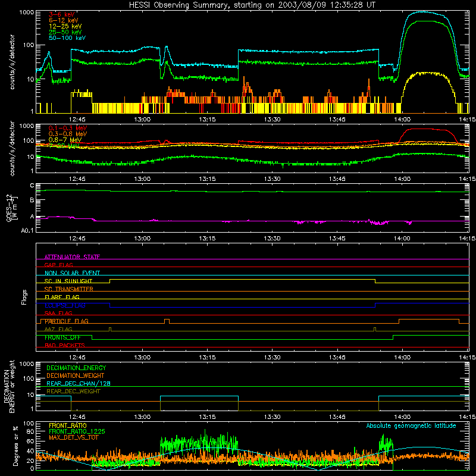476x476 pixels.
Task: Select the A0.1 tick on GOES-12 axis
Action: pyautogui.click(x=27, y=230)
